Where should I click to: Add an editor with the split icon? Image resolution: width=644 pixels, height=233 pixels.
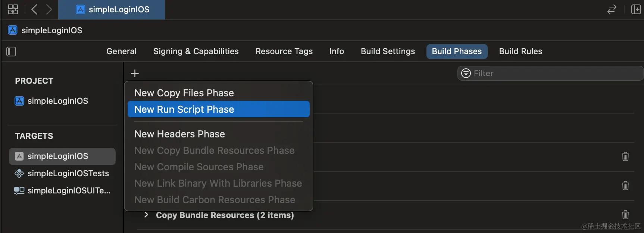[636, 9]
